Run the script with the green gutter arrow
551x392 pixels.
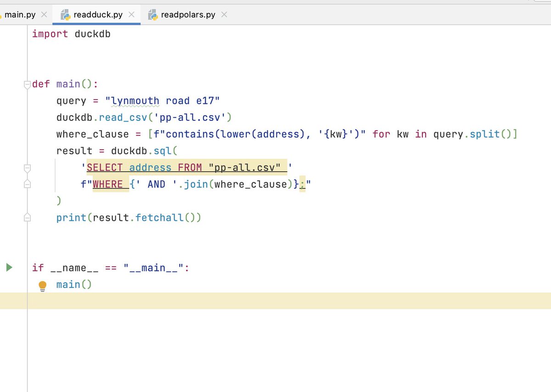[x=9, y=267]
